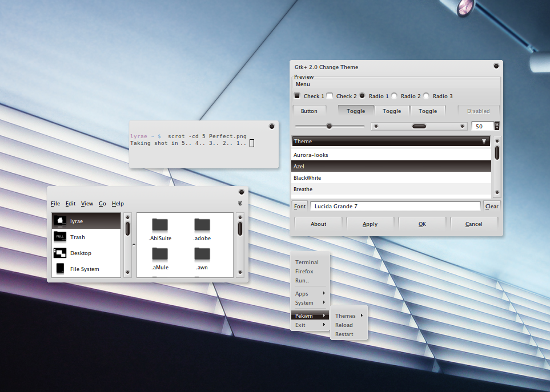Click the horizontal slider handle
The width and height of the screenshot is (550, 392).
click(x=329, y=126)
